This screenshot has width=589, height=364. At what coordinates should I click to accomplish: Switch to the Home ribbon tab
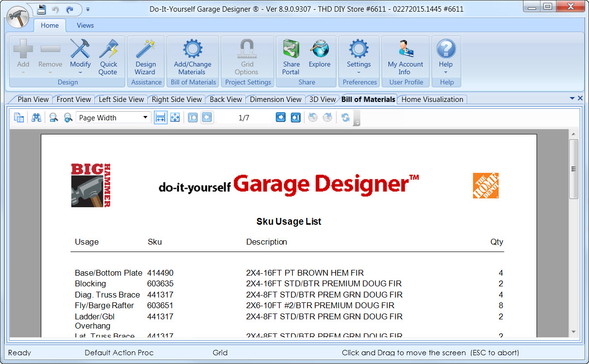(50, 25)
